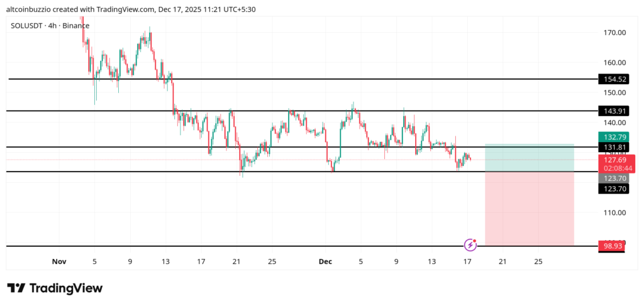The image size is (644, 306).
Task: Click the 110.00 price axis value
Action: [613, 212]
